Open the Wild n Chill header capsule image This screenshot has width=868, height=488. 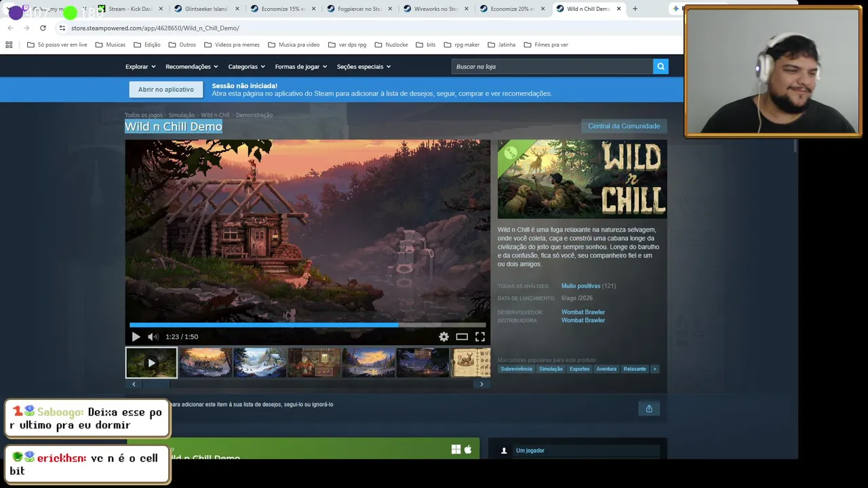[x=583, y=180]
